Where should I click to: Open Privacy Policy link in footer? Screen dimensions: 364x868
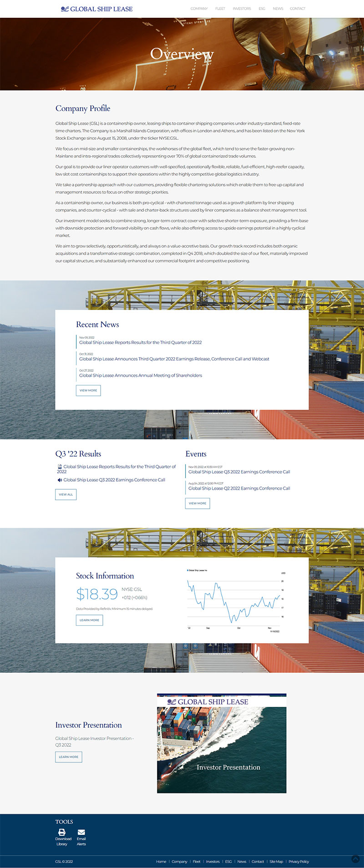tap(298, 861)
